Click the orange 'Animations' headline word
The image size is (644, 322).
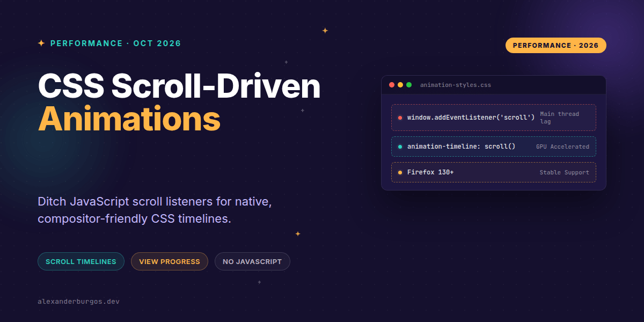coord(129,119)
